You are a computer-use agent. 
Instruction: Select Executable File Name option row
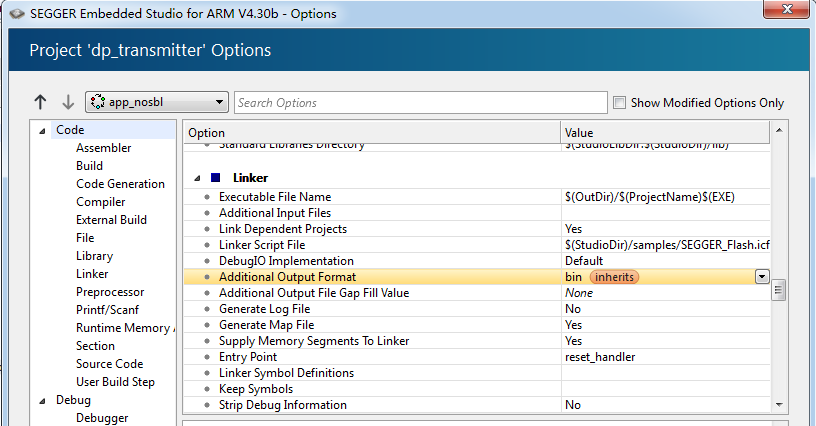point(477,197)
